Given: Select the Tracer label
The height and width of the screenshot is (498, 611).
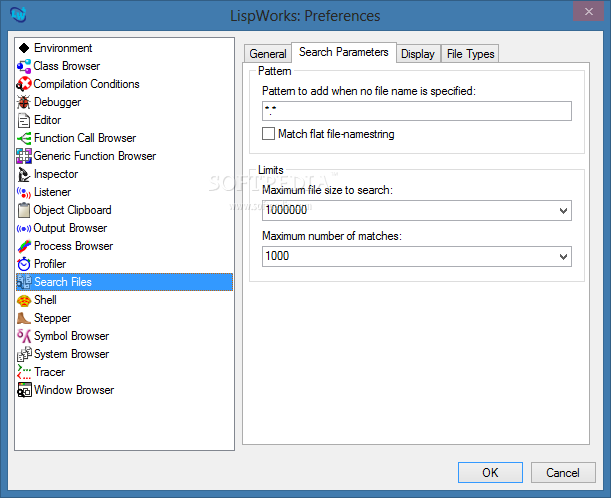Looking at the screenshot, I should pos(49,372).
